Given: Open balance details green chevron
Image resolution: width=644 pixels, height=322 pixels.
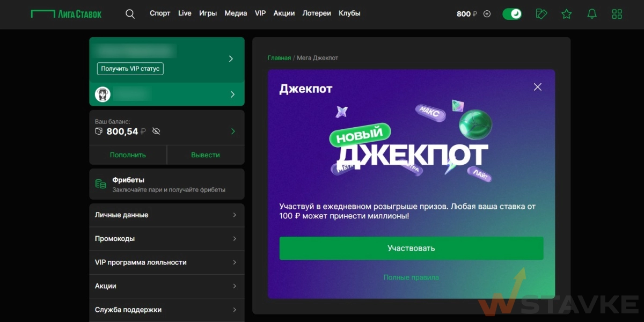Looking at the screenshot, I should coord(233,131).
